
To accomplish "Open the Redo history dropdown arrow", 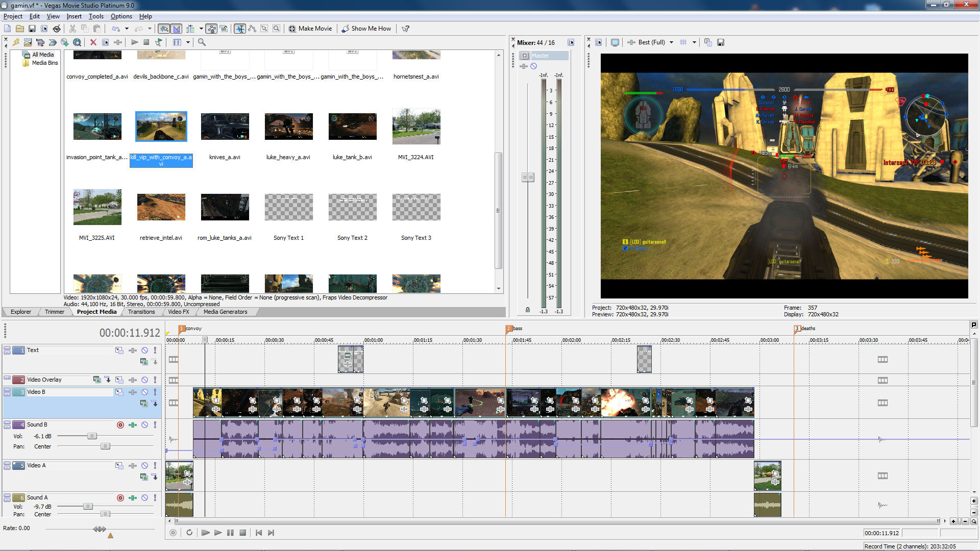I will [150, 29].
